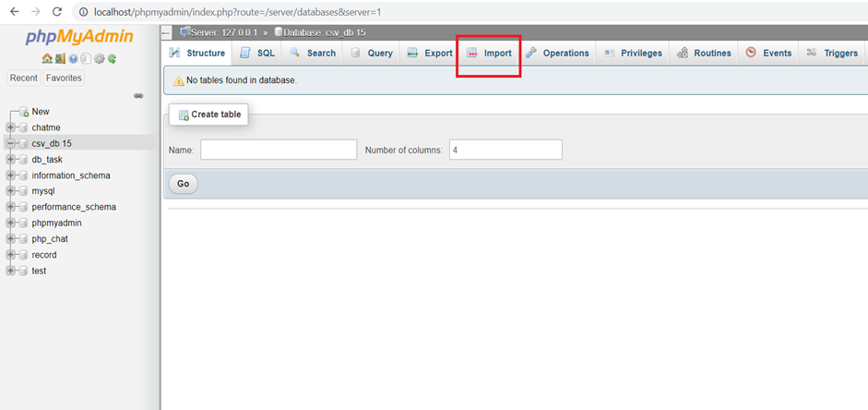Click the db_task database icon
This screenshot has width=868, height=410.
(23, 160)
